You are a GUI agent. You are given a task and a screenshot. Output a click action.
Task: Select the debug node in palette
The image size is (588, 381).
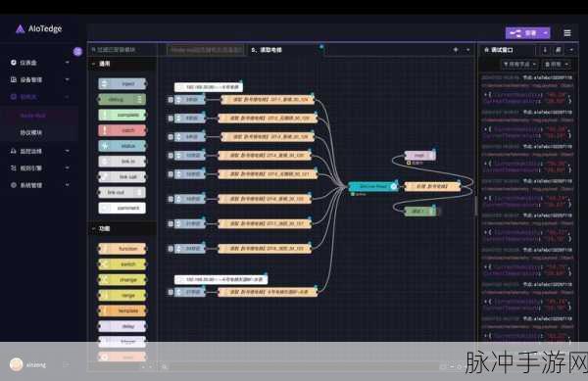pos(122,99)
